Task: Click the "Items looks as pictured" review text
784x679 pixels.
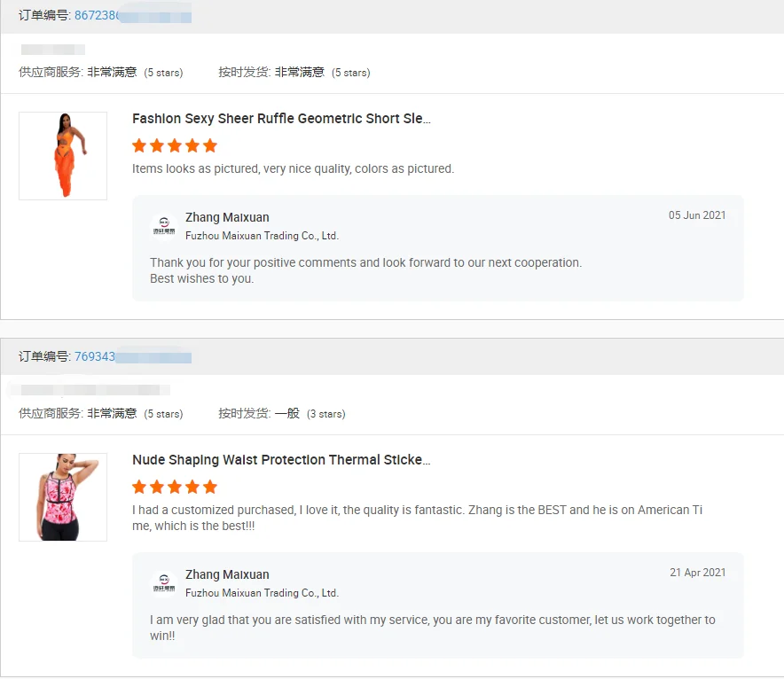Action: [x=293, y=168]
